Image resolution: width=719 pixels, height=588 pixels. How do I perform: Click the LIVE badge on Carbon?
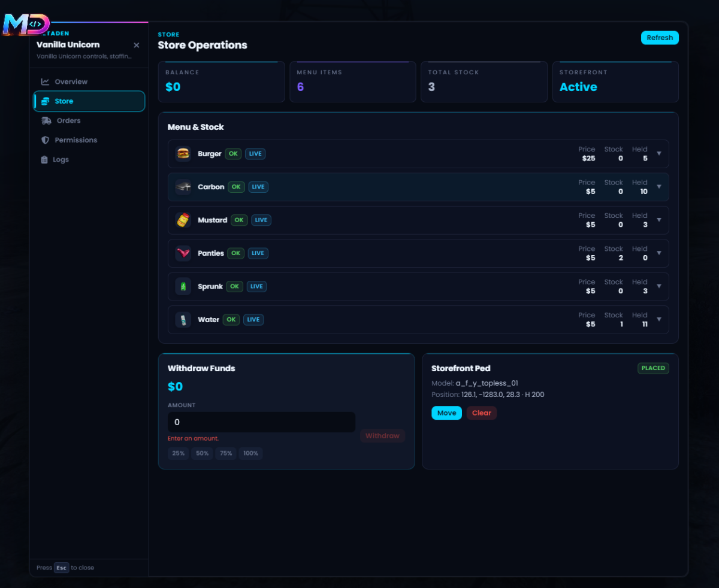[x=258, y=187]
